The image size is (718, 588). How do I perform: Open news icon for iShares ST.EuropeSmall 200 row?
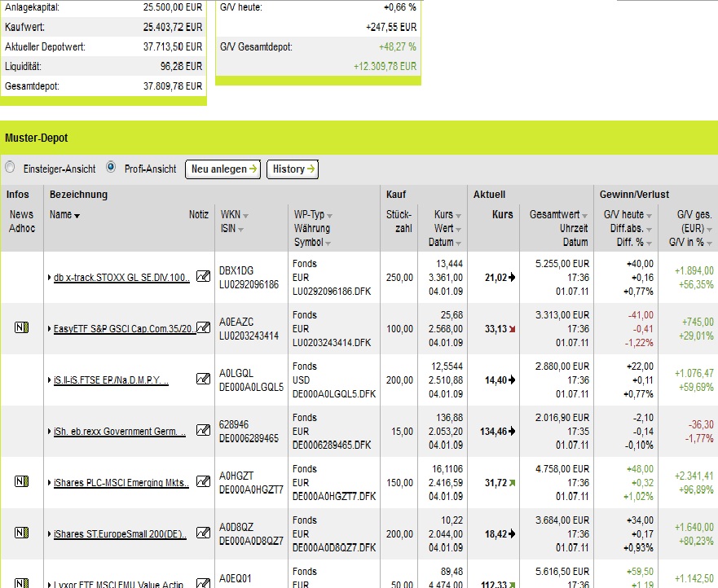point(21,532)
